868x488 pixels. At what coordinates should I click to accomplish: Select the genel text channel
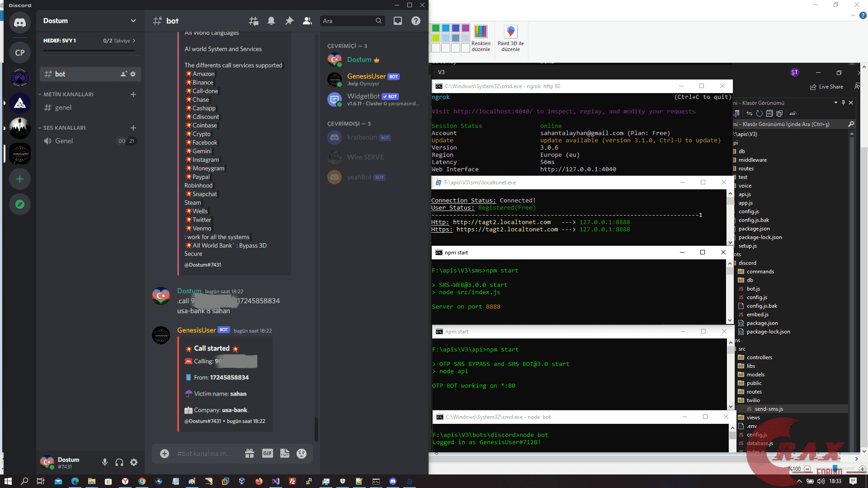pyautogui.click(x=63, y=108)
